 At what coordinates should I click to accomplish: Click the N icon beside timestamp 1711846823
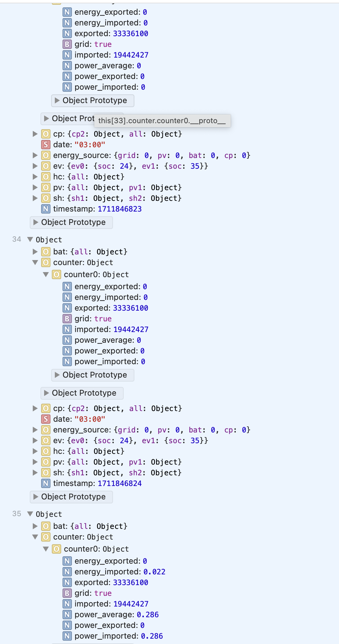click(46, 209)
